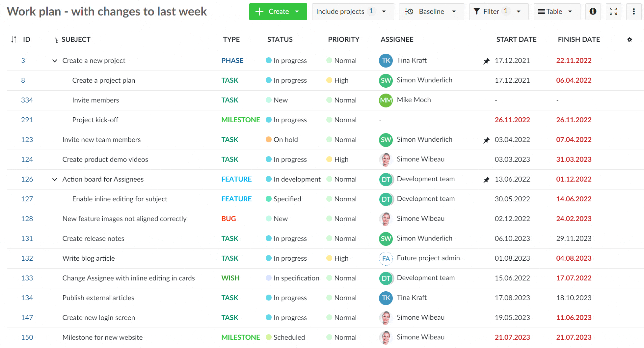644x348 pixels.
Task: Open the Include projects dropdown
Action: (384, 12)
